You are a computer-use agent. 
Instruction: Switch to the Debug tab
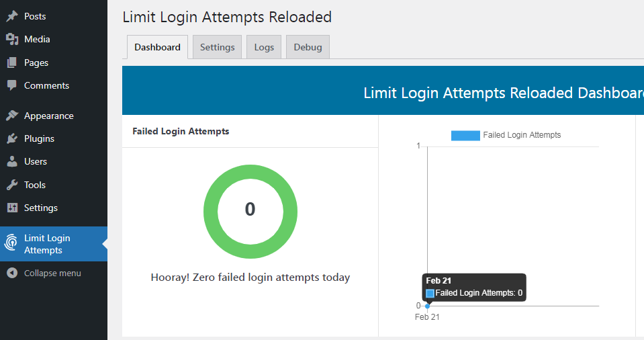tap(308, 47)
